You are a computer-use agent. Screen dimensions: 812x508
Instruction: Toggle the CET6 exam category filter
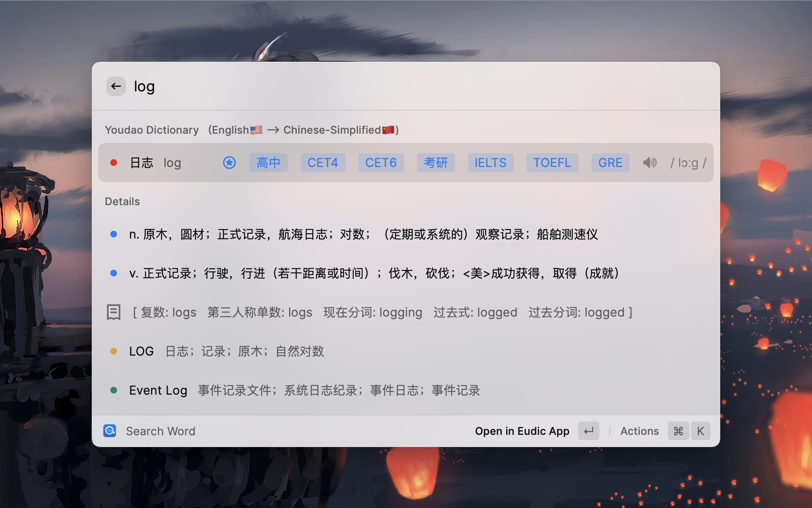click(x=380, y=163)
